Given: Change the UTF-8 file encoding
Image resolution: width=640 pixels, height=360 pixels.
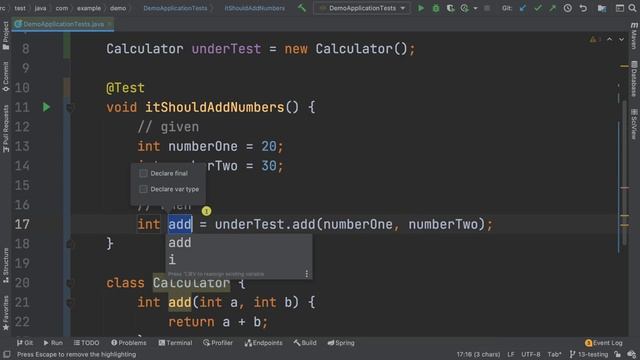Looking at the screenshot, I should click(531, 354).
